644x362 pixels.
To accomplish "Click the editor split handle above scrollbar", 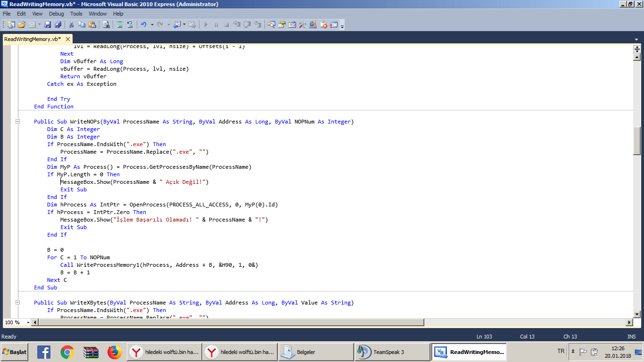I will 637,49.
